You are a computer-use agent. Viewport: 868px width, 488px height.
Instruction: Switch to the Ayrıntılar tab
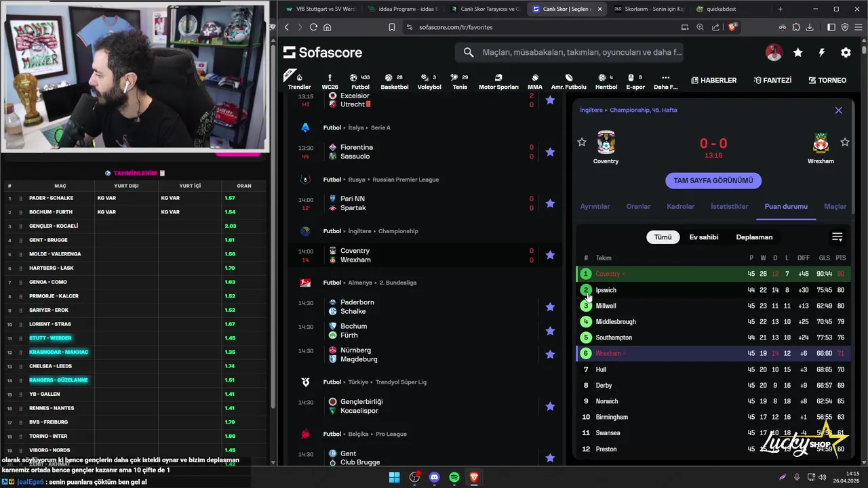pos(595,206)
